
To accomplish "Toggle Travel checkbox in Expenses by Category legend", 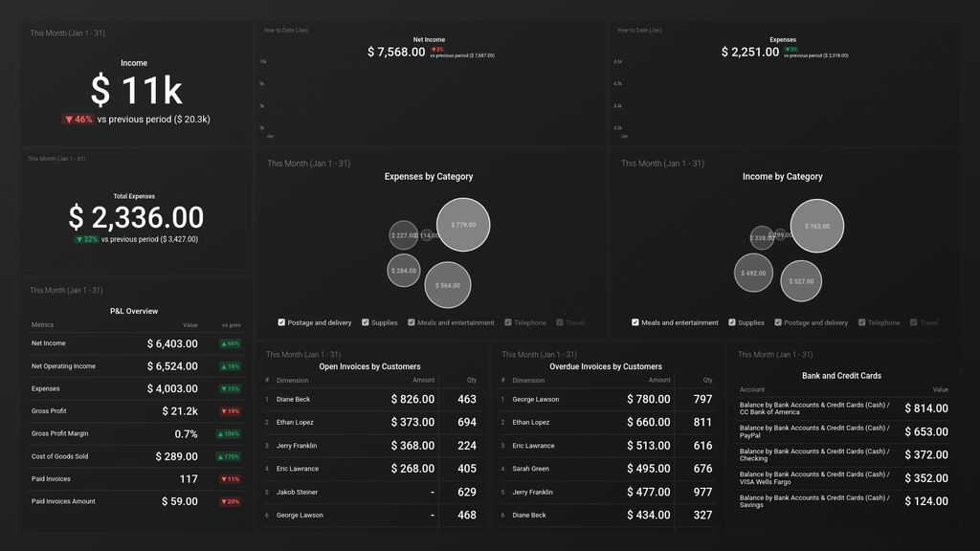I will [559, 322].
